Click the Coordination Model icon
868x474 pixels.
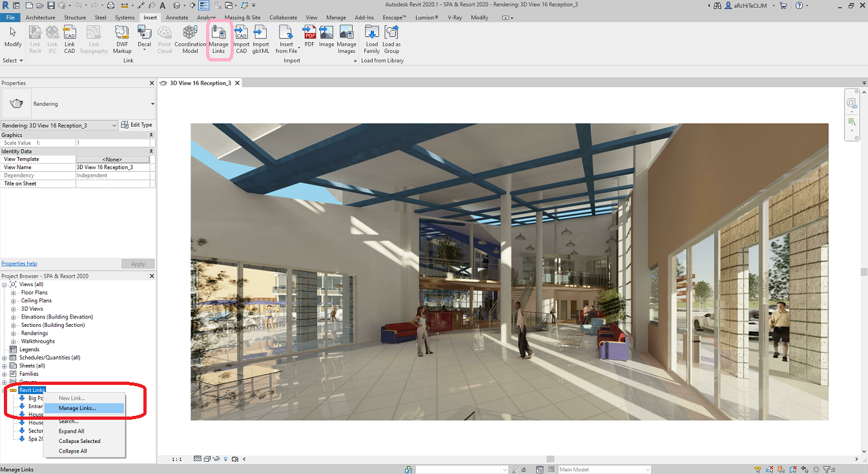click(x=190, y=40)
